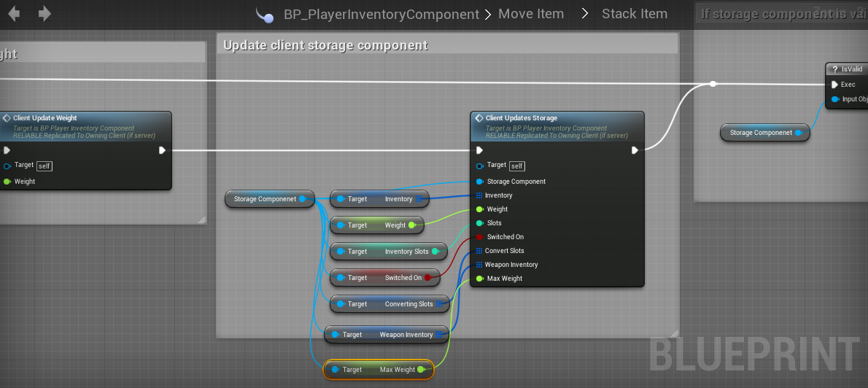Click exec output pin of Client Update Weight
868x388 pixels.
point(162,150)
